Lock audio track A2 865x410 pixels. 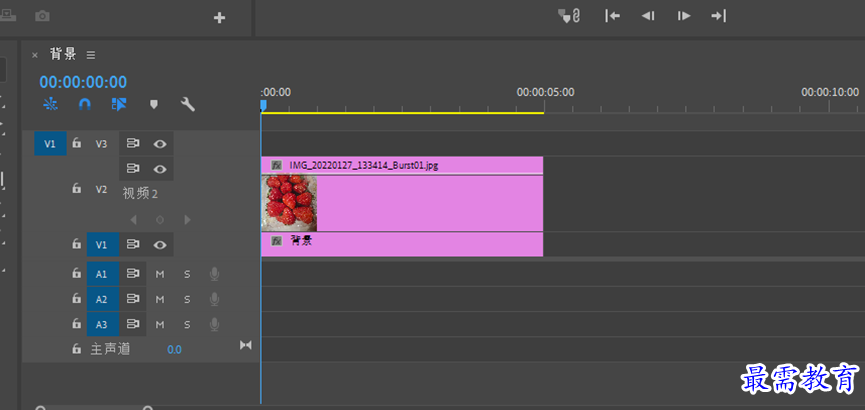pos(77,299)
